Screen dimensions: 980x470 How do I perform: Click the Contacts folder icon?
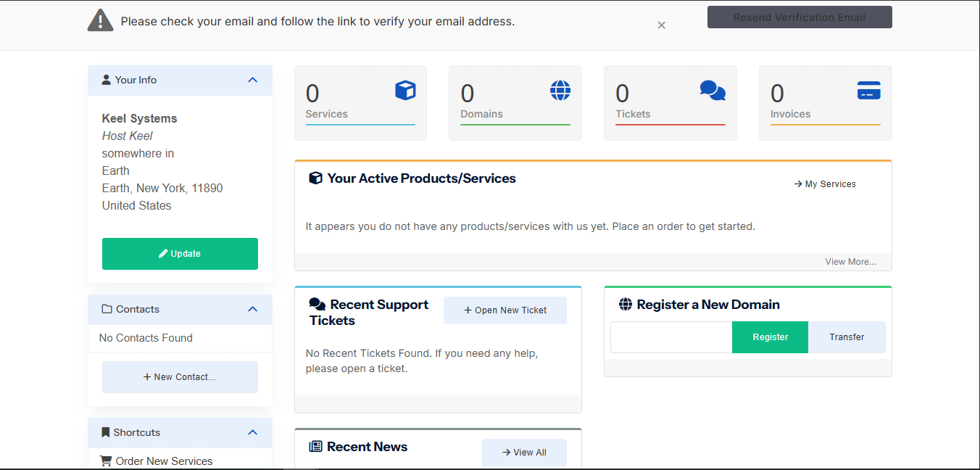click(107, 309)
